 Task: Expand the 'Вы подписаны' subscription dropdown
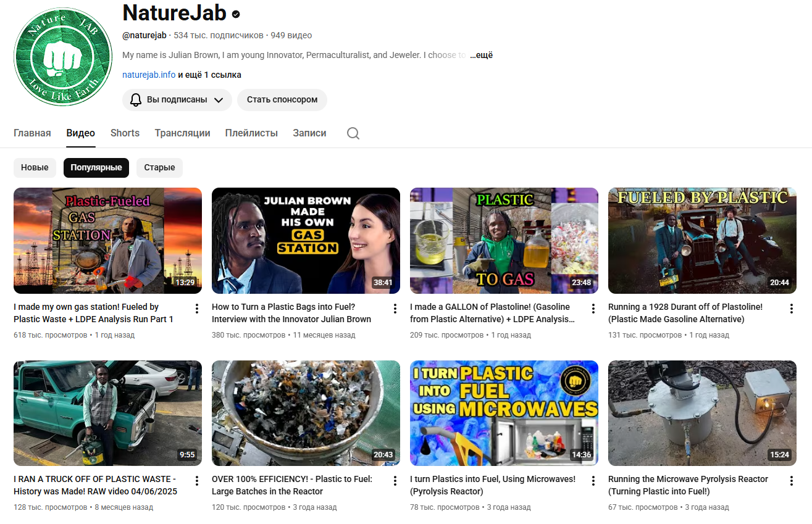click(177, 100)
